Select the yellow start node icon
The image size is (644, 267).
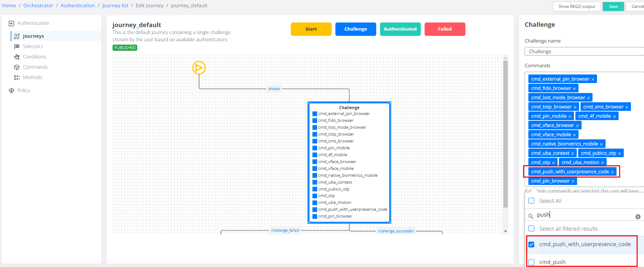pyautogui.click(x=199, y=68)
